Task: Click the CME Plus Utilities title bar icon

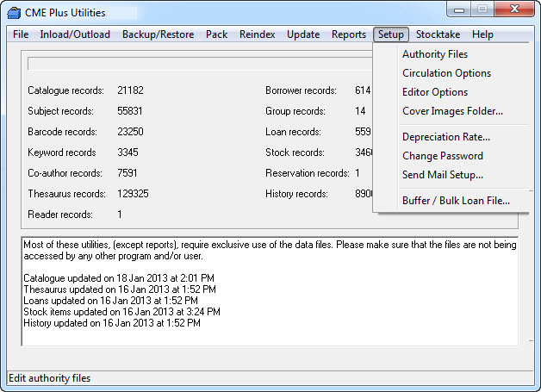Action: (x=14, y=12)
